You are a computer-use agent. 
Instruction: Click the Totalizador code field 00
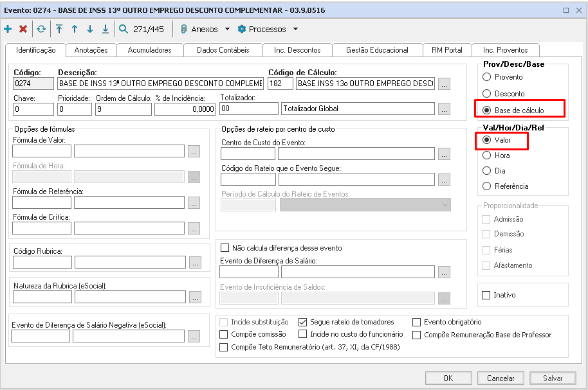(249, 109)
